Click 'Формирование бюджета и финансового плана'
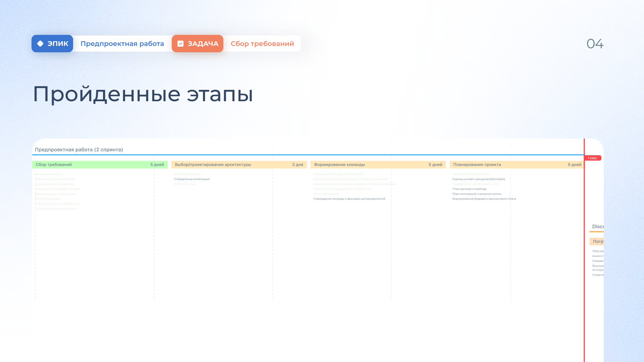This screenshot has height=362, width=644. 484,199
